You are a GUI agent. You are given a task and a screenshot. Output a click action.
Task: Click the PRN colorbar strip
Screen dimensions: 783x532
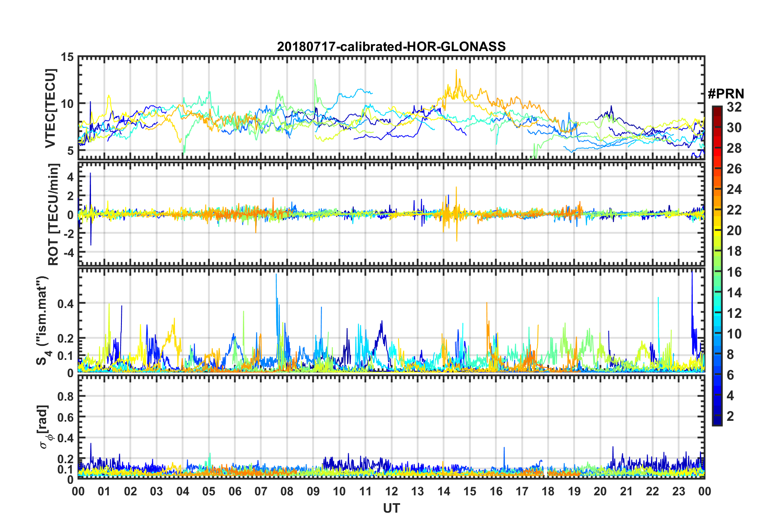coord(717,266)
